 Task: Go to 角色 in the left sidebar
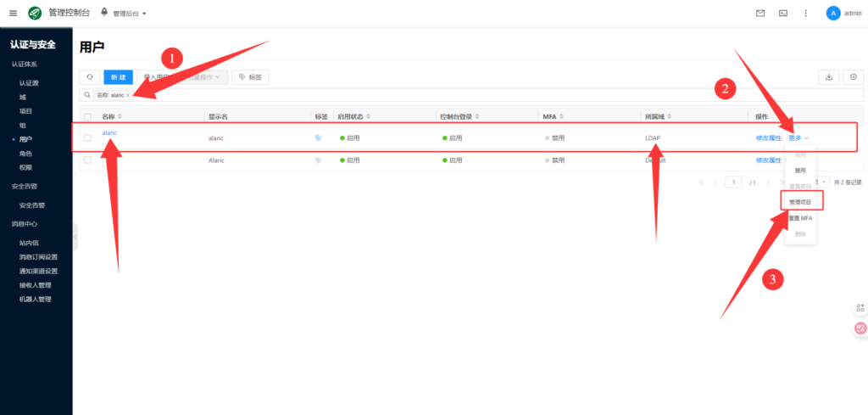point(25,154)
